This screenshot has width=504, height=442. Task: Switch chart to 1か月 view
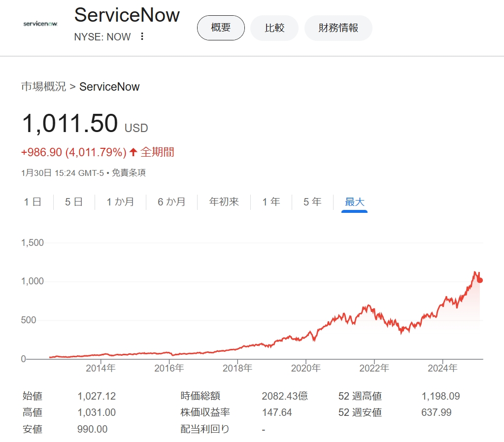click(120, 202)
